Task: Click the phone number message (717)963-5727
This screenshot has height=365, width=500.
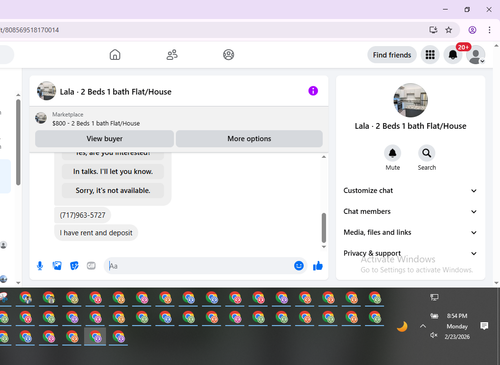Action: (82, 215)
